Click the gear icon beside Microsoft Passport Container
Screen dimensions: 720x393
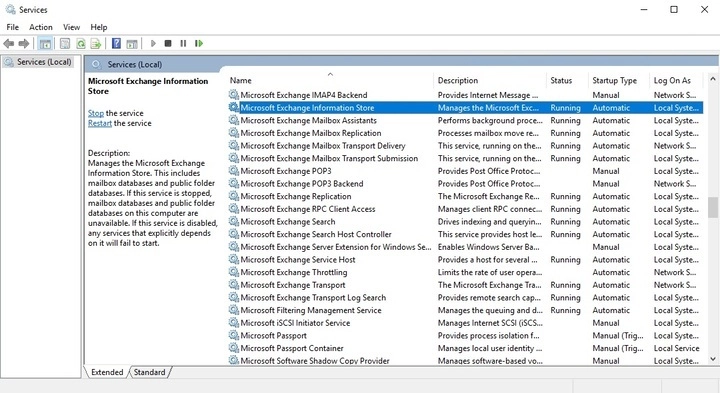point(234,348)
